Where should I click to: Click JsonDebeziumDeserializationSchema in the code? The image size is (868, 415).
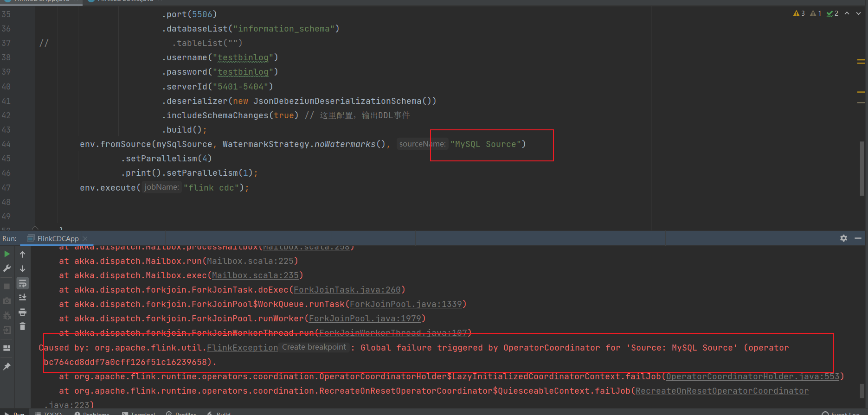tap(337, 101)
